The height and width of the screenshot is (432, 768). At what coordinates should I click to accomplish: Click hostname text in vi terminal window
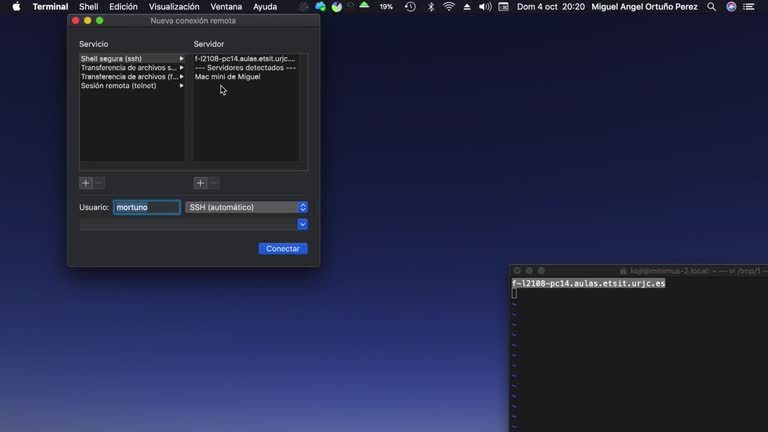[588, 283]
